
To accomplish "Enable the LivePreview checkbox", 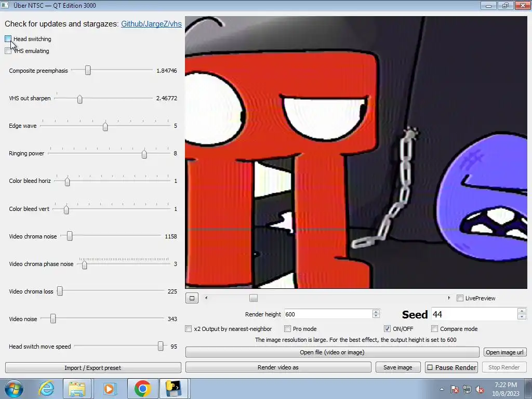I will click(460, 298).
